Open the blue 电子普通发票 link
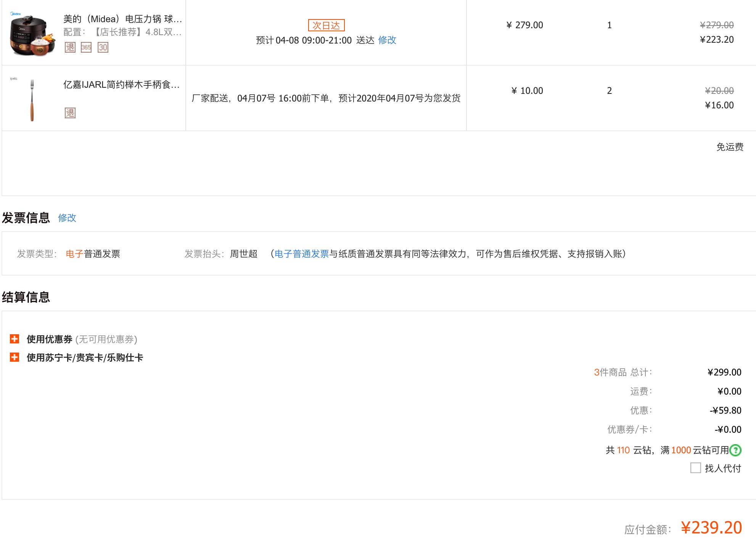 302,254
